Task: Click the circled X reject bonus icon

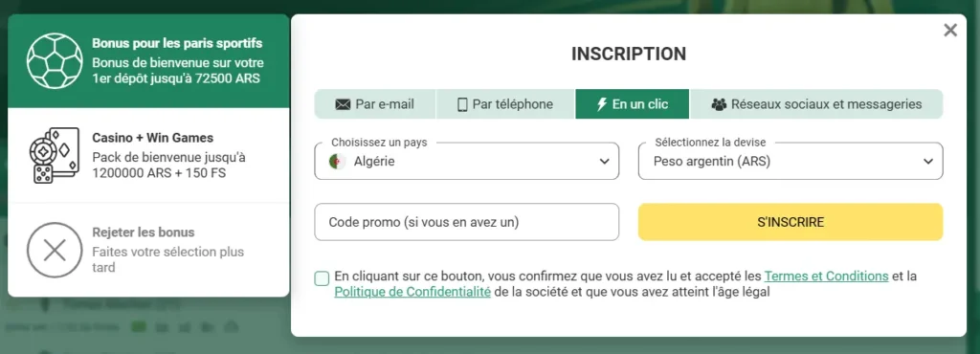Action: pos(55,251)
